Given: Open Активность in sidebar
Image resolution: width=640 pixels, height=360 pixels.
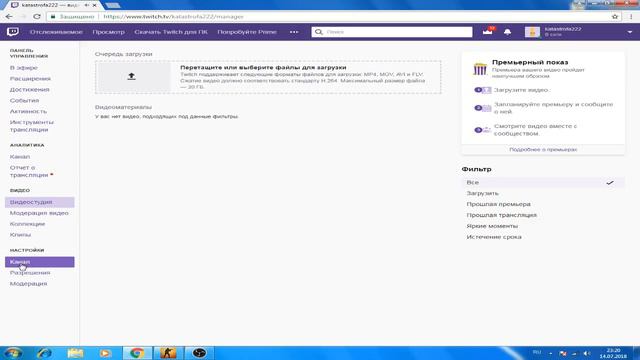Looking at the screenshot, I should click(28, 111).
